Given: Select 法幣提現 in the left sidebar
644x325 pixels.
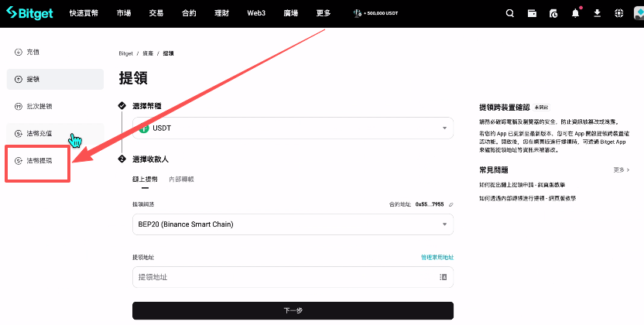Looking at the screenshot, I should click(39, 161).
